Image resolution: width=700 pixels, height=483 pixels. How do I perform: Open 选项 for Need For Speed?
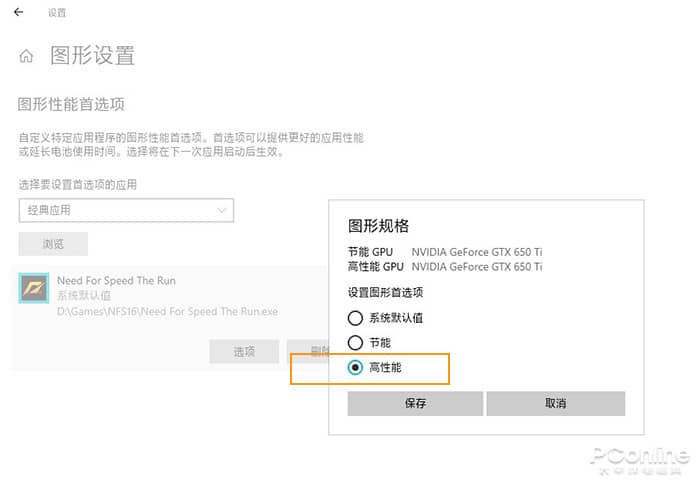click(244, 351)
